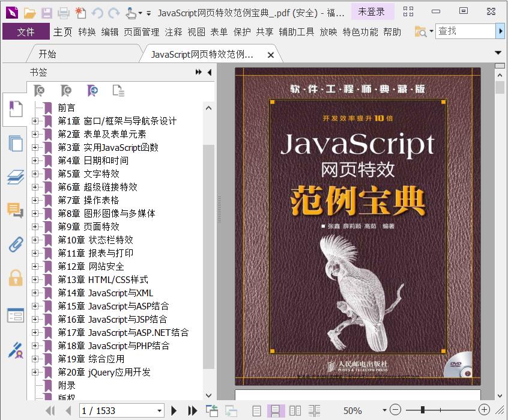Click the previous view icon in status bar
Image resolution: width=508 pixels, height=420 pixels.
point(212,411)
